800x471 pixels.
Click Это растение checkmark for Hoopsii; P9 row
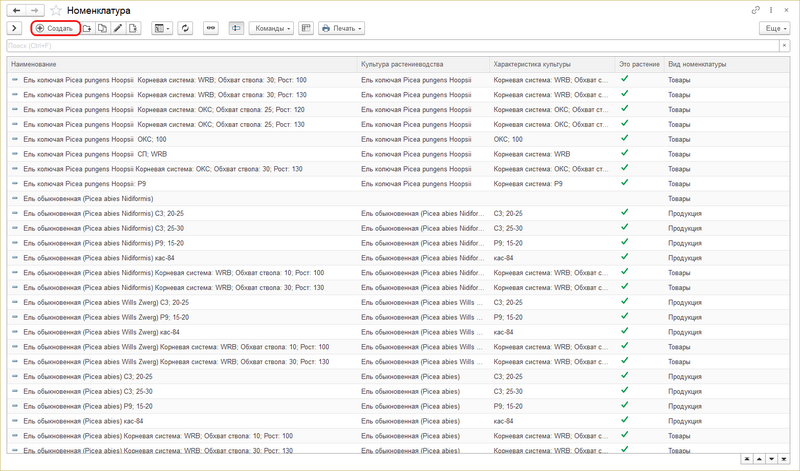[x=624, y=182]
